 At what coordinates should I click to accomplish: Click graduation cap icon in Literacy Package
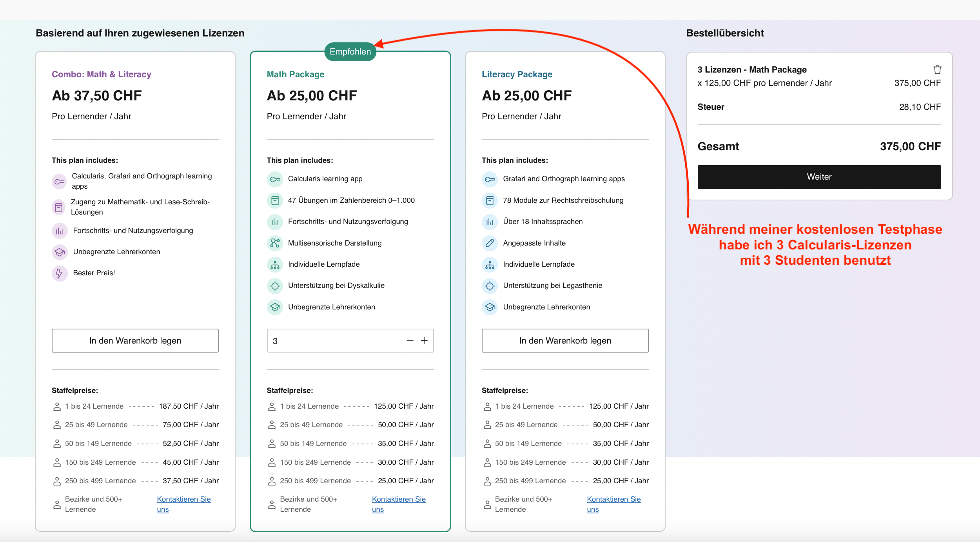click(x=490, y=307)
